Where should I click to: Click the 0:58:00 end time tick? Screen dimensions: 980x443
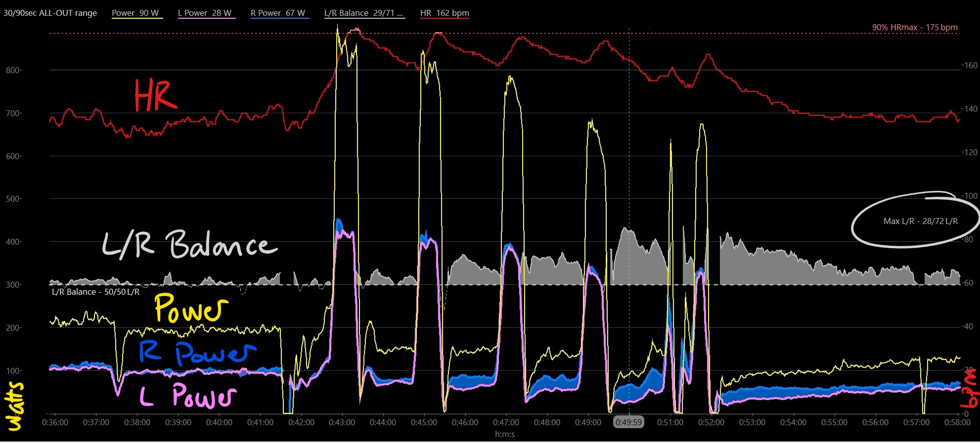pos(957,422)
